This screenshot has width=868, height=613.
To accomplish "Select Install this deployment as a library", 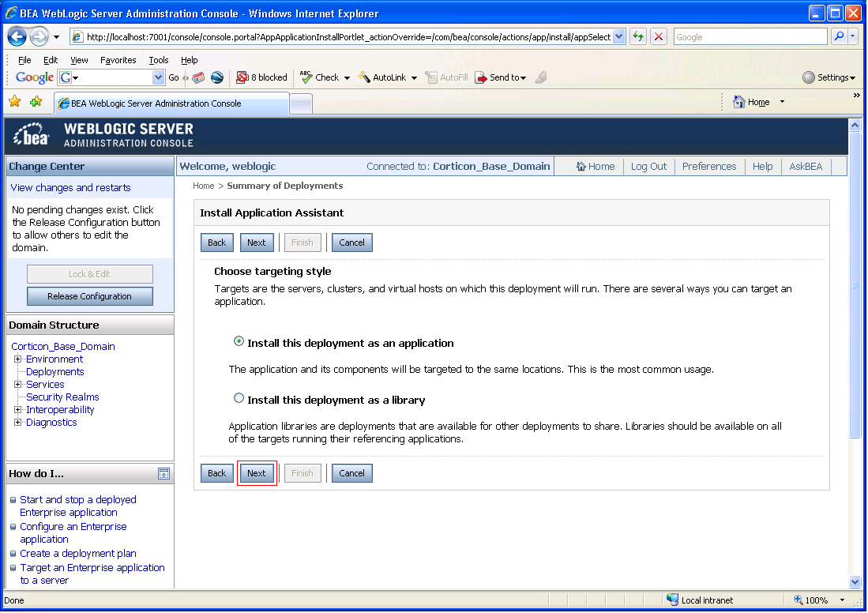I will (239, 398).
